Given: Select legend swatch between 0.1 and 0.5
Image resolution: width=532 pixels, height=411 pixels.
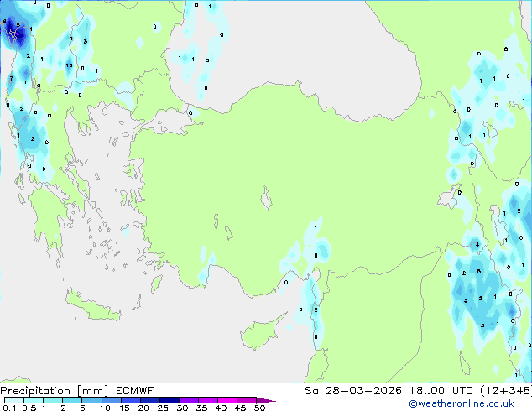Looking at the screenshot, I should coord(14,400).
